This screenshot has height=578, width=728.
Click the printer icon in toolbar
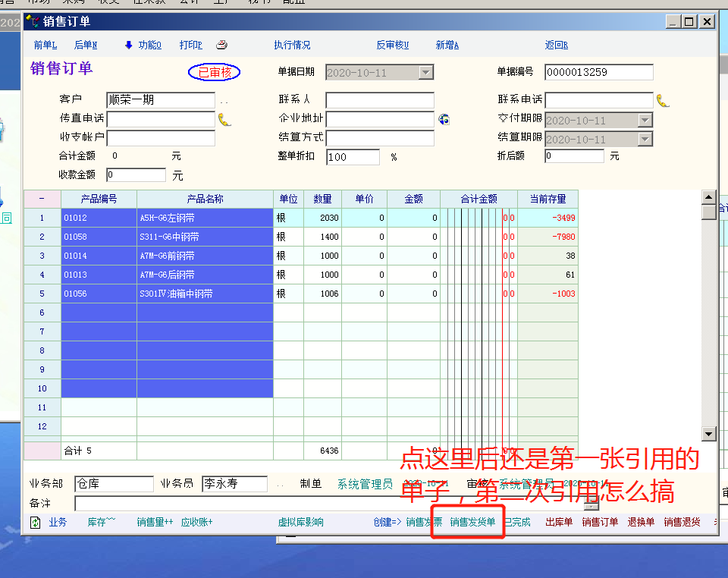click(221, 46)
